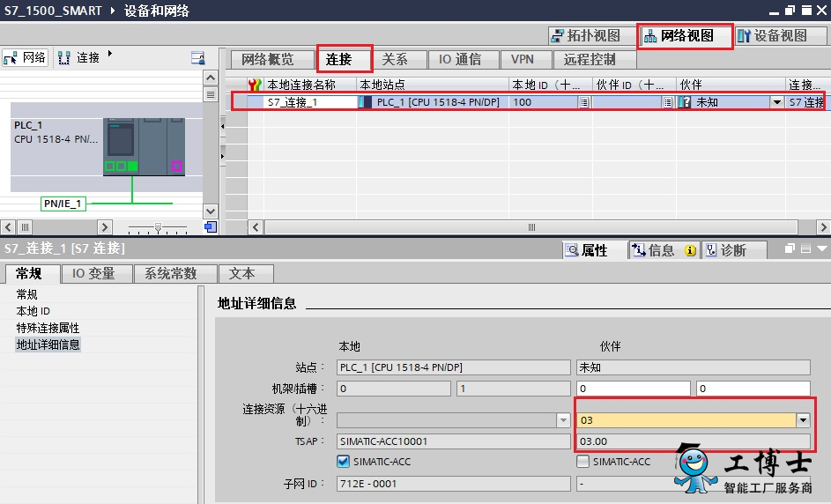Click the wrench status column icon in table header
The image size is (831, 504).
point(255,85)
